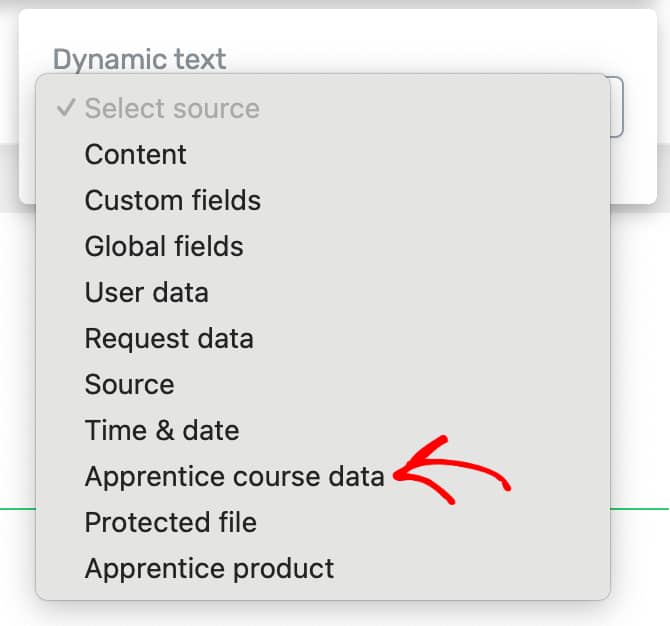Click the green divider line at right
The height and width of the screenshot is (626, 670).
tap(639, 509)
